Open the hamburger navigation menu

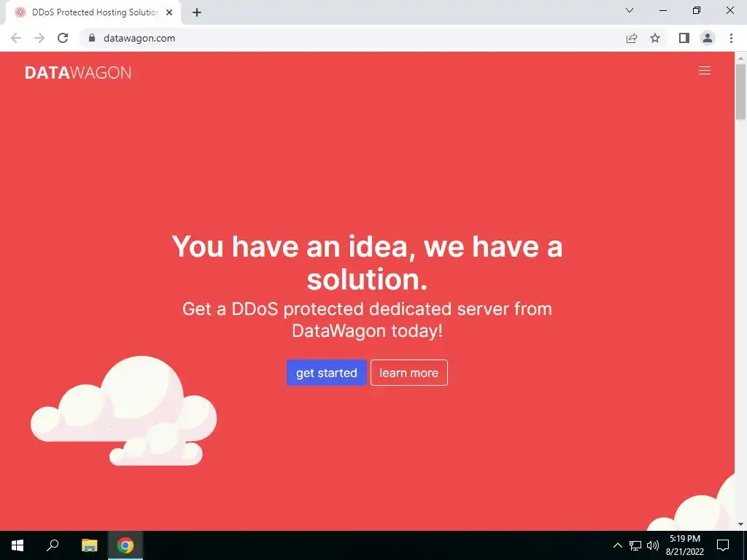[704, 71]
